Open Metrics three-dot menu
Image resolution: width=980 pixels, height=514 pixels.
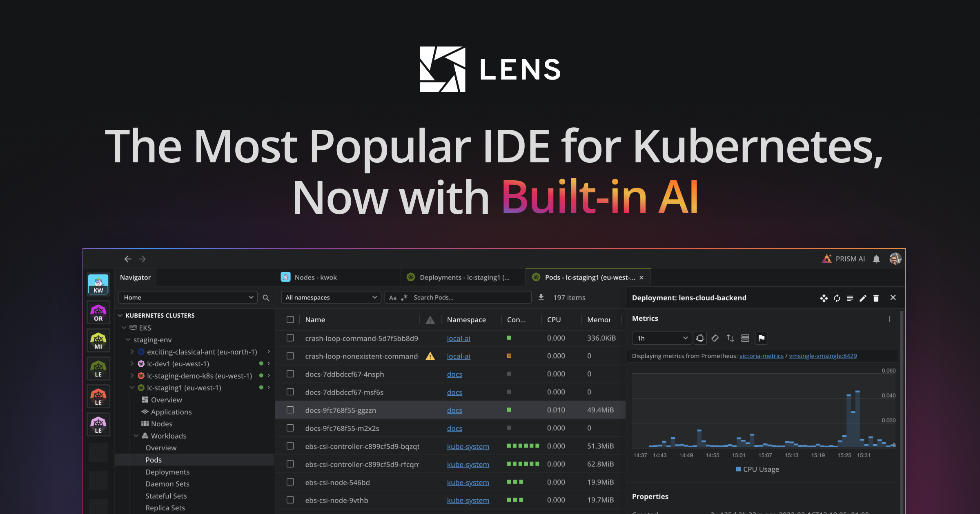tap(889, 319)
